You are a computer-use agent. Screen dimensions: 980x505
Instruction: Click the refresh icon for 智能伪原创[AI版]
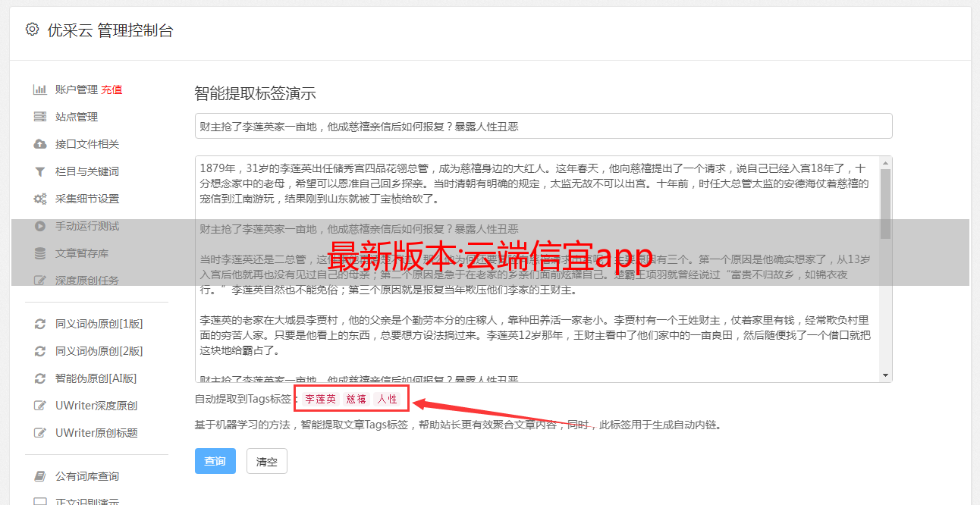[40, 378]
